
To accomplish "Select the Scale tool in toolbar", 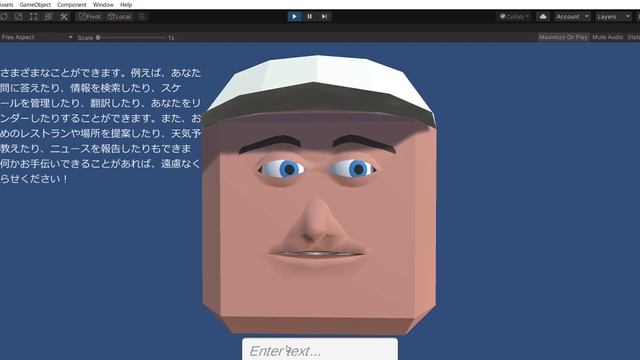I will [19, 17].
